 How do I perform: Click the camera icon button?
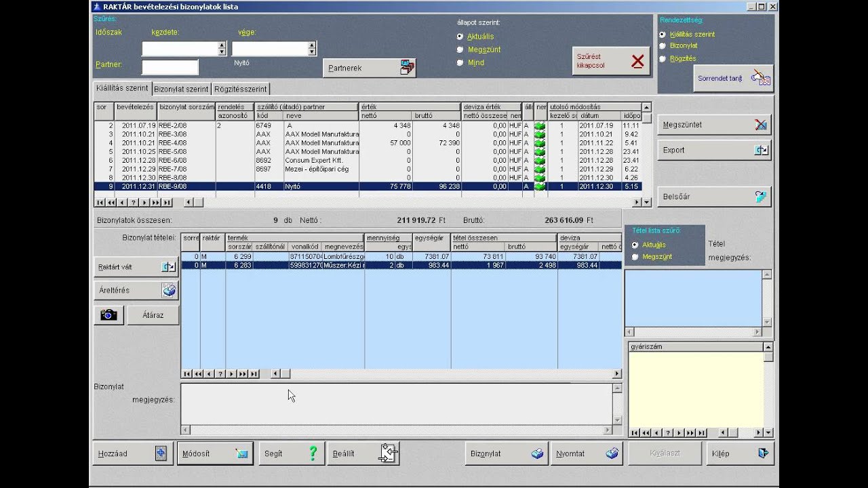(108, 315)
